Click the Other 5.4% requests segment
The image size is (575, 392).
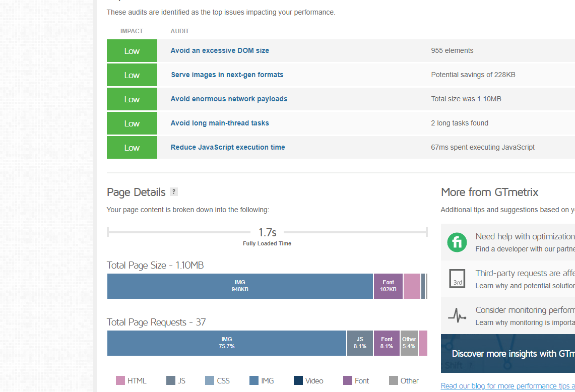tap(409, 343)
